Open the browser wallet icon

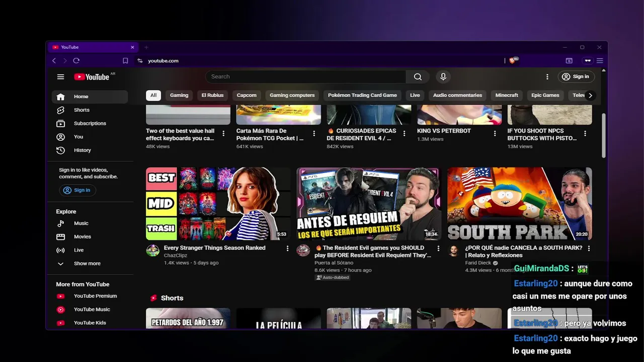tap(569, 61)
